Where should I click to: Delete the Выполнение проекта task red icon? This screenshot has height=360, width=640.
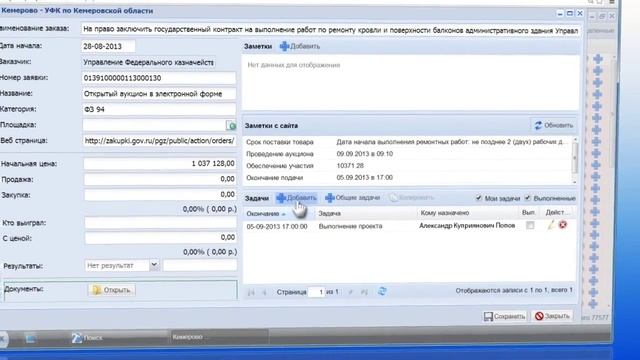pos(563,224)
